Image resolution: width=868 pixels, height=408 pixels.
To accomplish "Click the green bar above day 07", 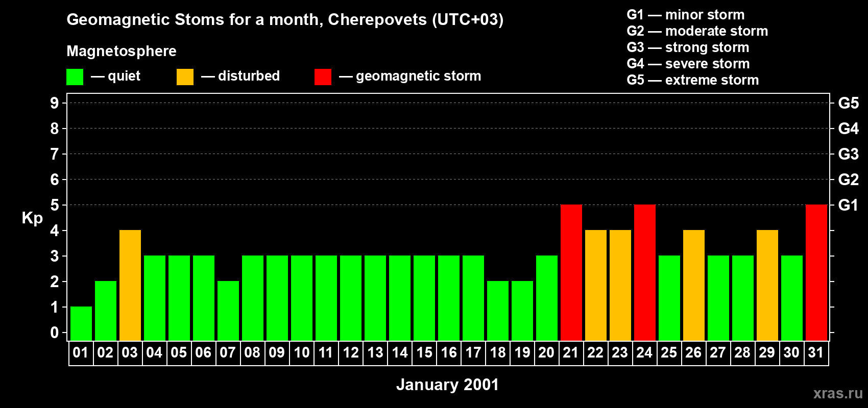I will coord(228,311).
